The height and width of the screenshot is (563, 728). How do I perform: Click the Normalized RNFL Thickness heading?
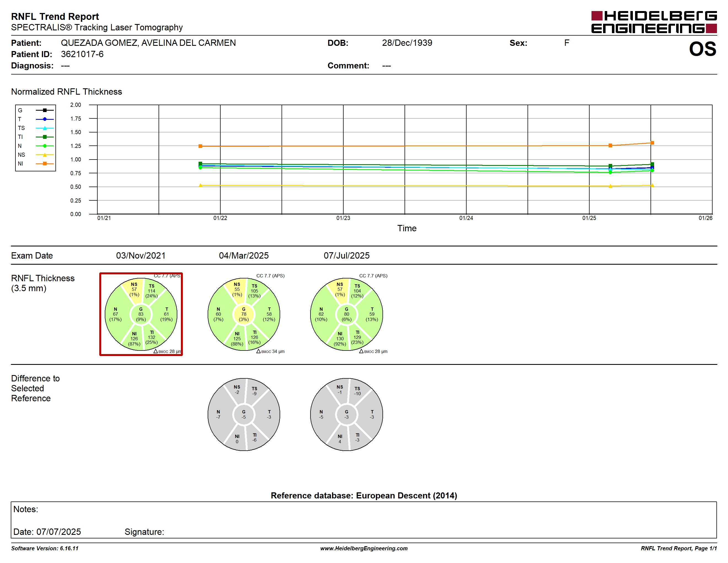[66, 92]
